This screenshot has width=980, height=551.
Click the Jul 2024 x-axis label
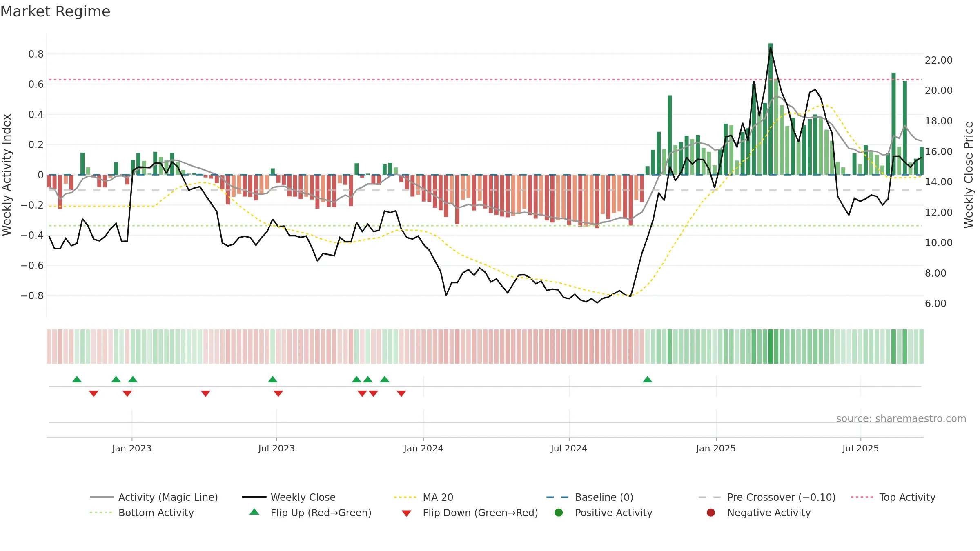pyautogui.click(x=569, y=448)
